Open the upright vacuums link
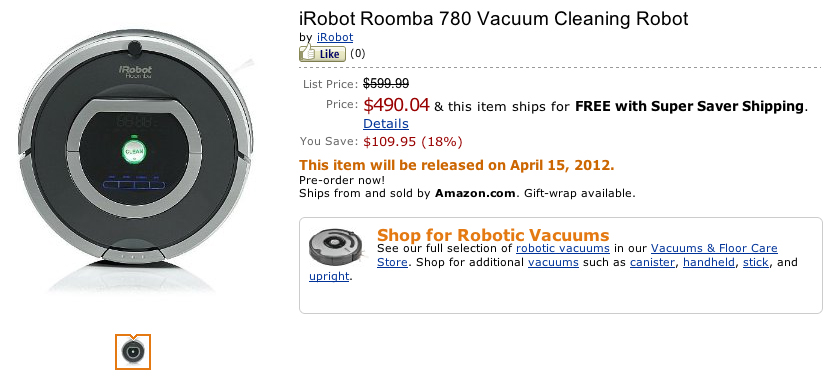The image size is (828, 380). tap(329, 276)
